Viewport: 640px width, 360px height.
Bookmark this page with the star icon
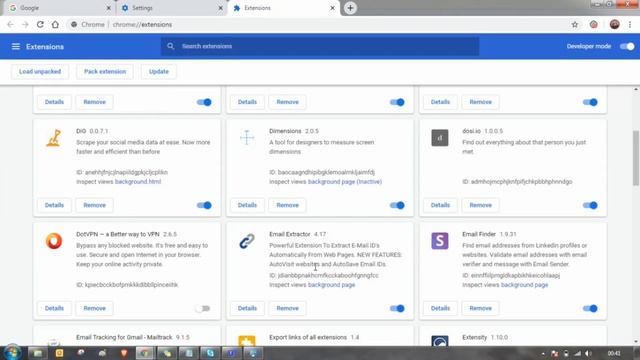[575, 24]
